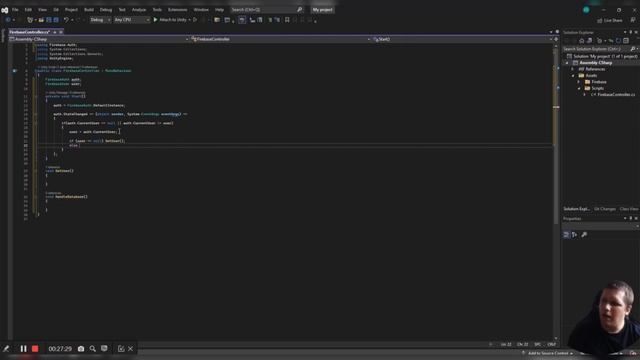Close the recorder control bar
This screenshot has width=640, height=360.
(x=131, y=349)
